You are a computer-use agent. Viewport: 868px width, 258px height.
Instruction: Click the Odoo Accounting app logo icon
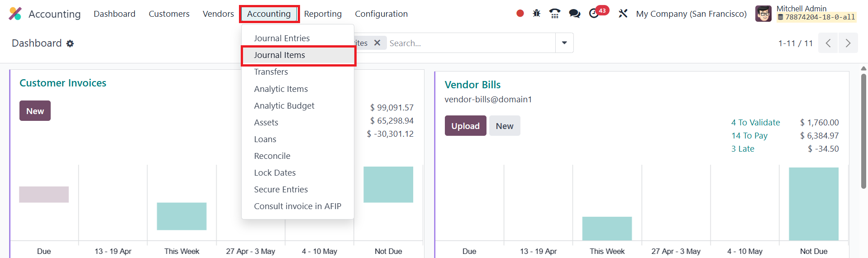point(15,14)
